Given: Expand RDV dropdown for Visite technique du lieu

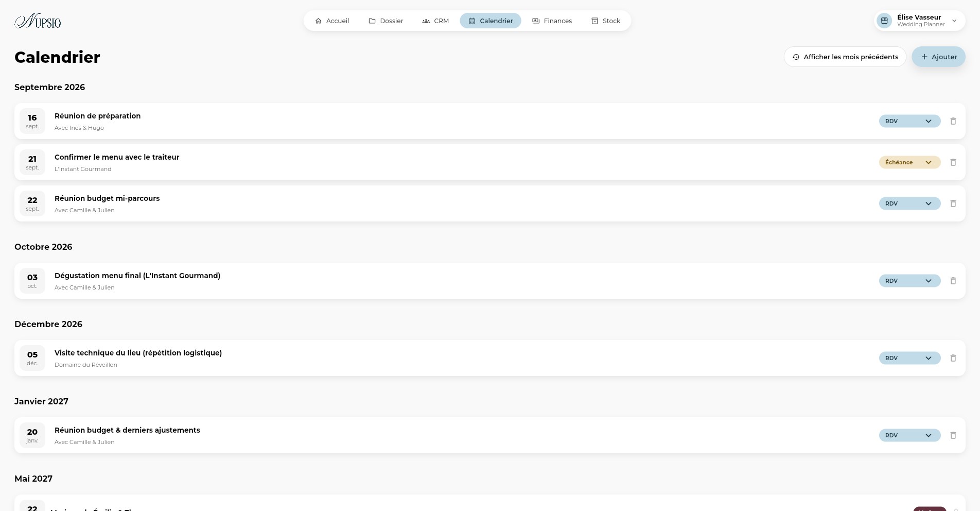Looking at the screenshot, I should point(909,358).
